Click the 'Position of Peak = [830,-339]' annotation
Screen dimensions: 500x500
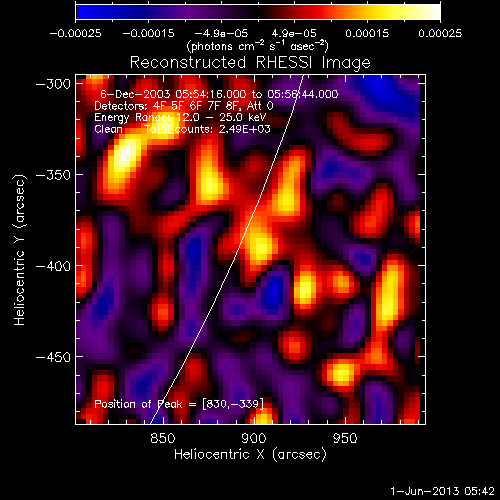(179, 404)
